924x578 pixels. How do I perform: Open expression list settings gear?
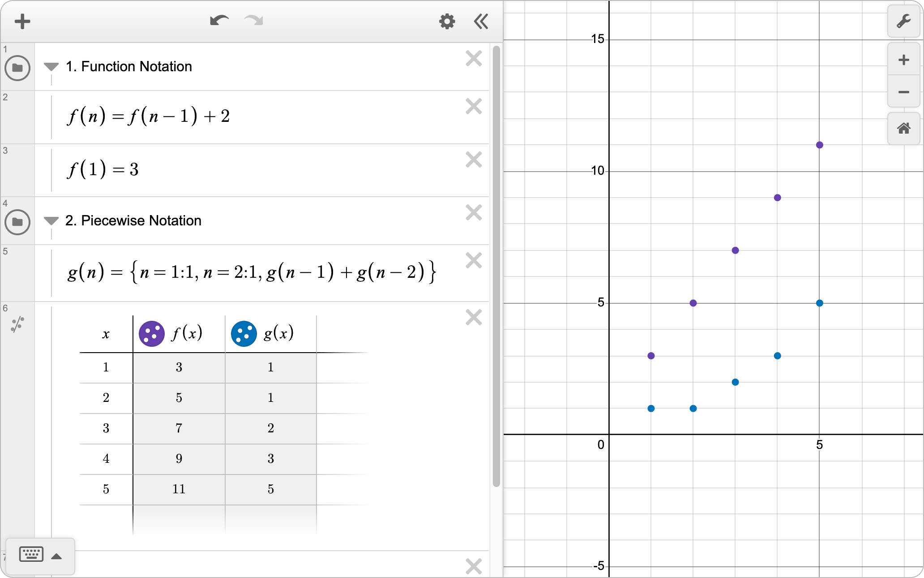tap(447, 21)
